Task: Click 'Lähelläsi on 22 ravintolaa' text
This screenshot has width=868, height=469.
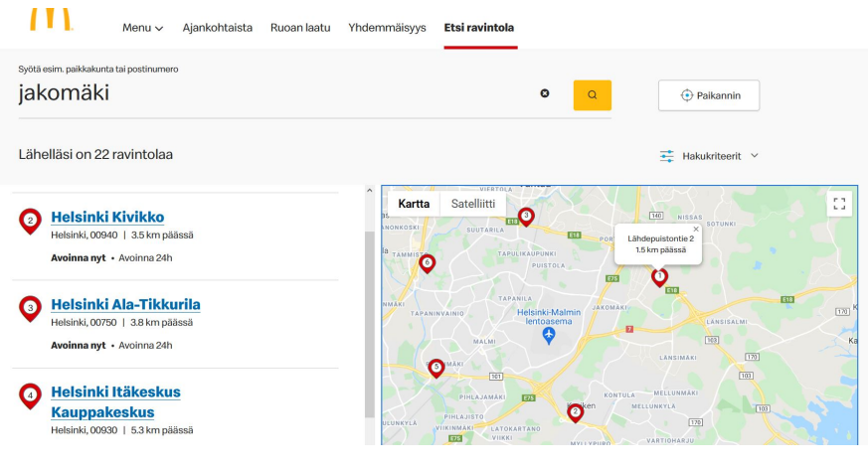Action: tap(95, 154)
